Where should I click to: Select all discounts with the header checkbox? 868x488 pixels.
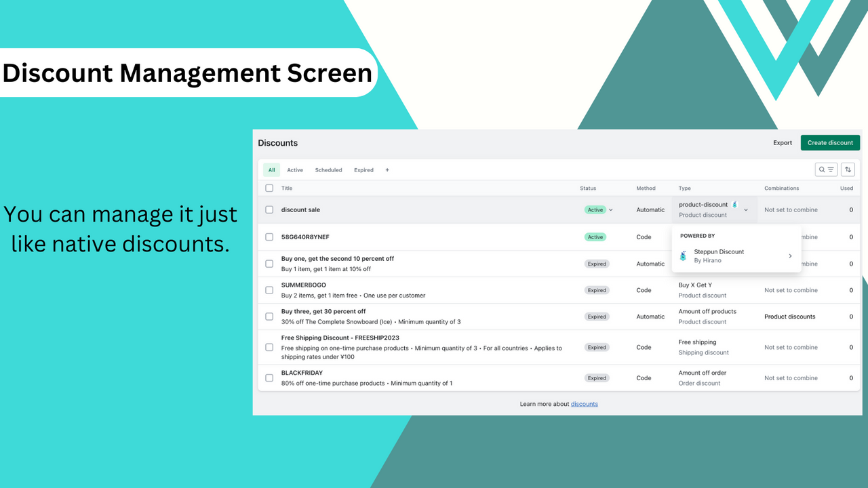[x=269, y=188]
